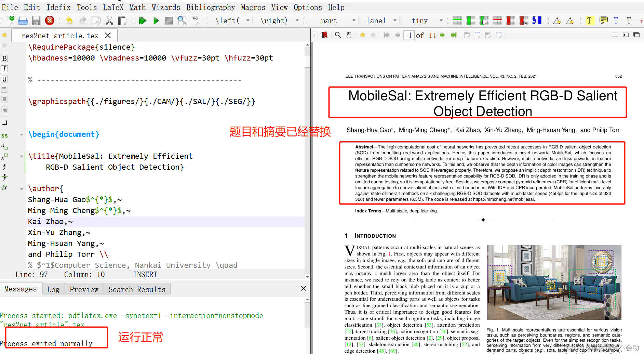Remove table row with red row icon
The image size is (644, 354).
pos(497,21)
